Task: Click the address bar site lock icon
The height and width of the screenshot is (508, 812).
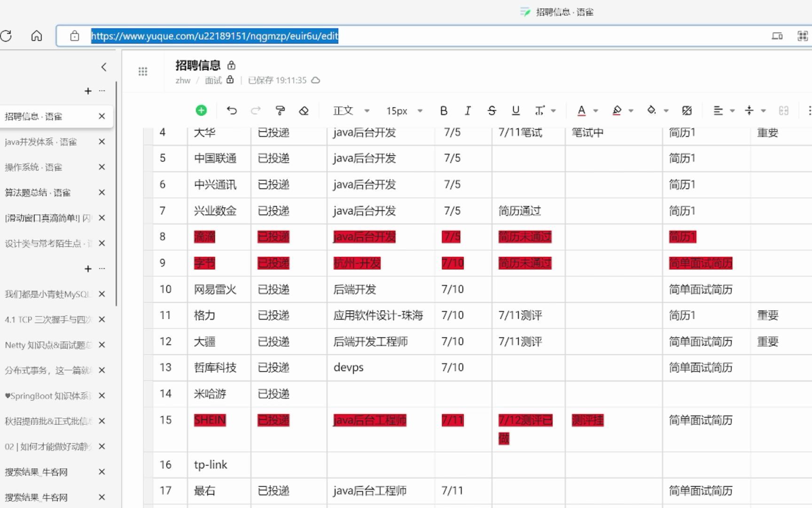Action: click(75, 36)
